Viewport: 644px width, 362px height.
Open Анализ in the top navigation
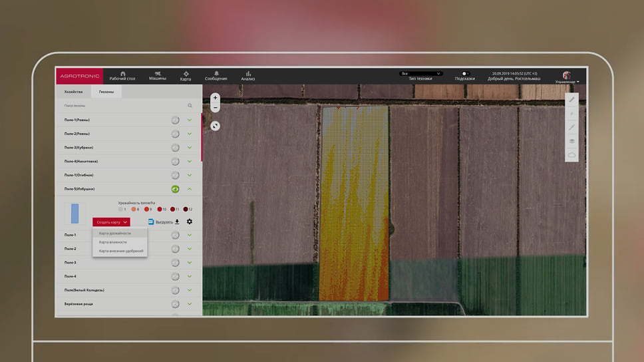248,75
